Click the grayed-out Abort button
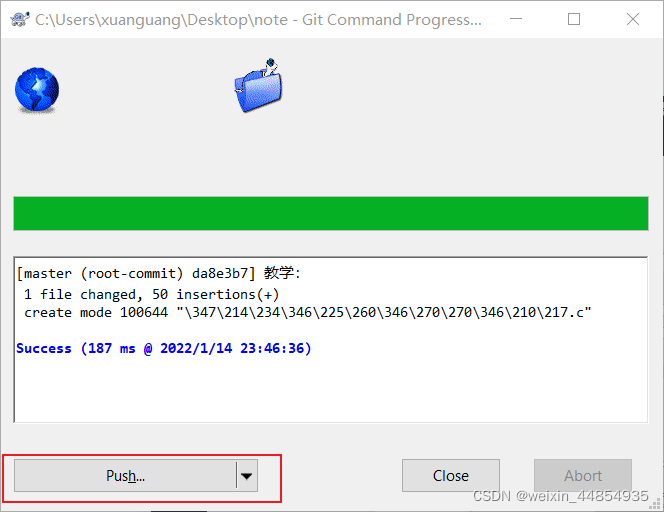The height and width of the screenshot is (512, 664). [583, 476]
